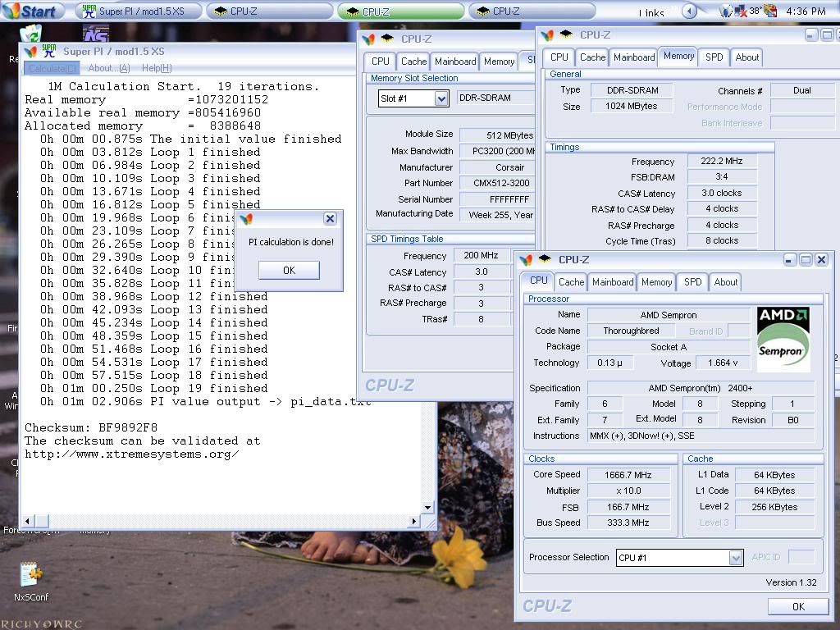Open the Calculate menu in Super PI
The image size is (840, 630).
[x=52, y=68]
